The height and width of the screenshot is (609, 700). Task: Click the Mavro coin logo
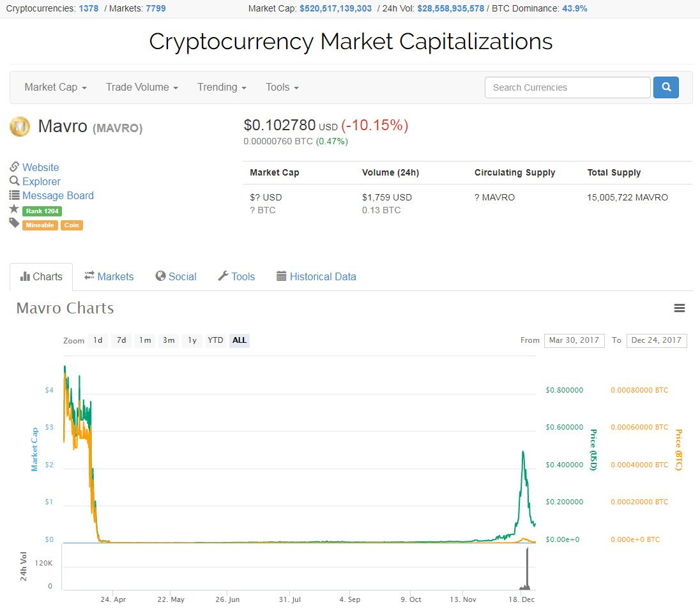pos(20,126)
